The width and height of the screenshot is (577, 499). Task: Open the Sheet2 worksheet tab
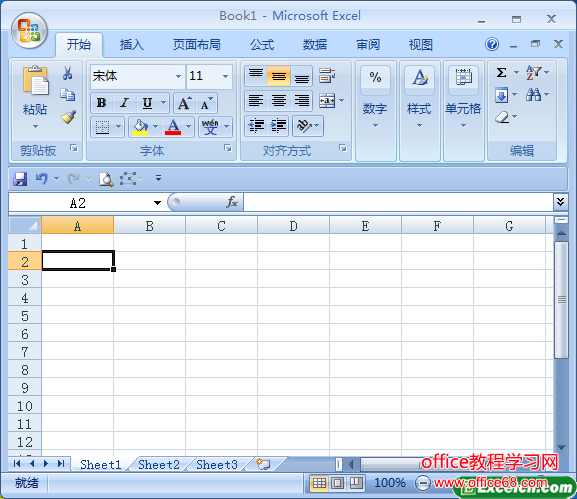point(159,465)
